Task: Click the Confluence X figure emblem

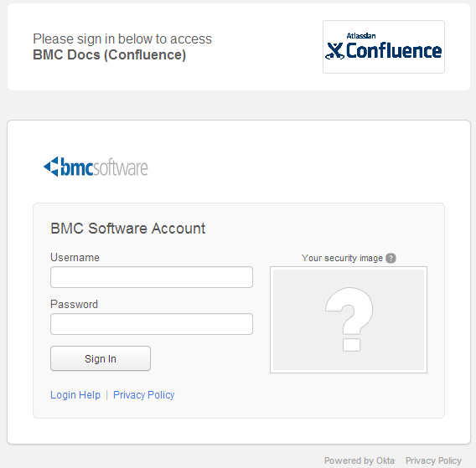Action: click(334, 51)
